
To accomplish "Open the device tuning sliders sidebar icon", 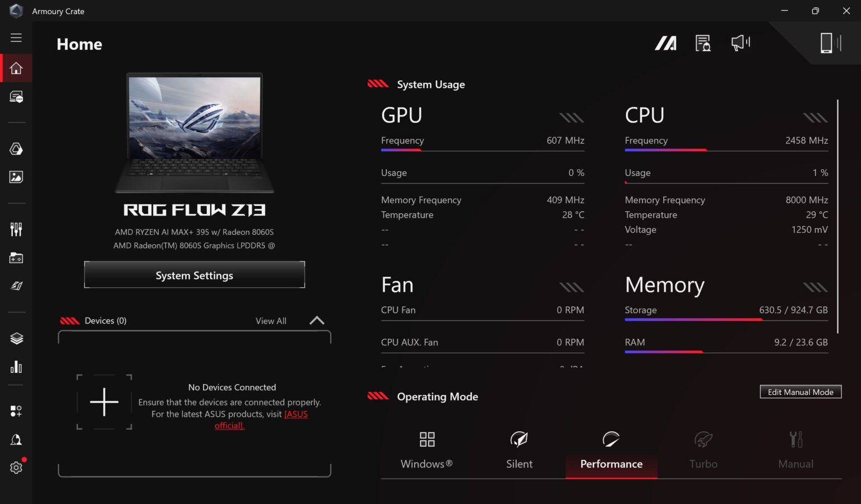I will [16, 228].
